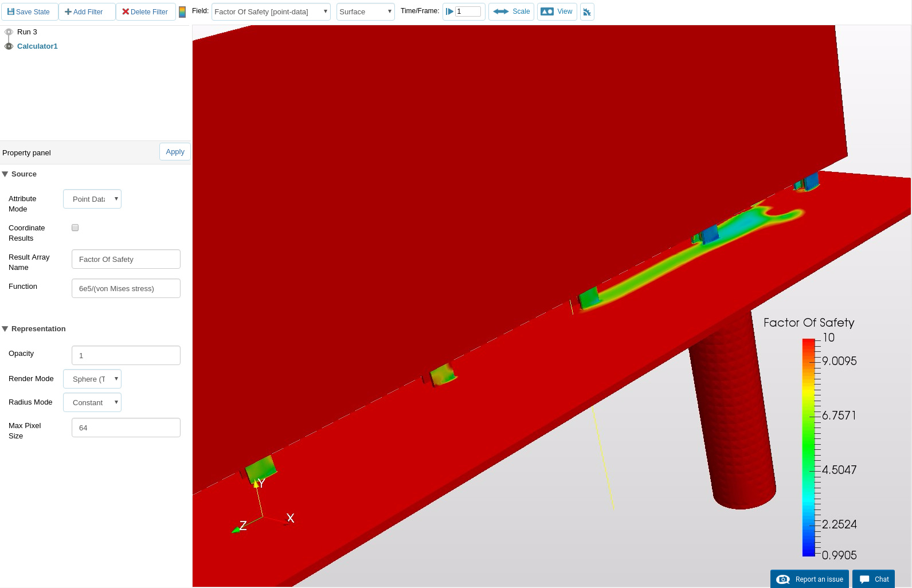Apply the property panel changes
The height and width of the screenshot is (588, 912).
[x=175, y=152]
